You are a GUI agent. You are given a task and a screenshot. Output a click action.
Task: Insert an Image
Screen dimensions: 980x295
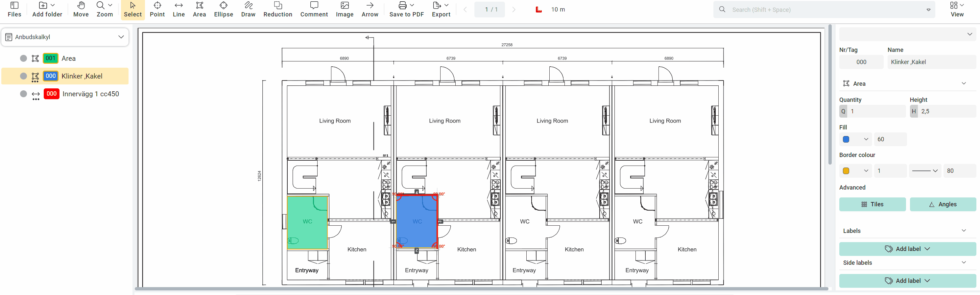pyautogui.click(x=345, y=10)
